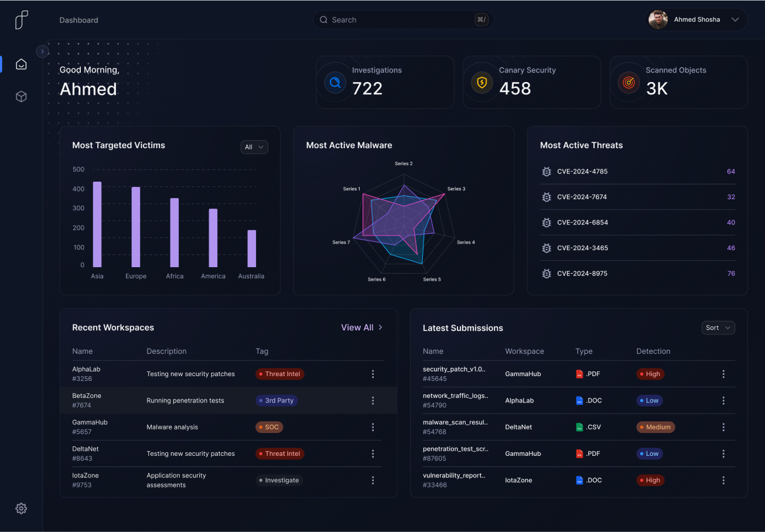
Task: Click the Detection column header in Latest Submissions
Action: 653,352
